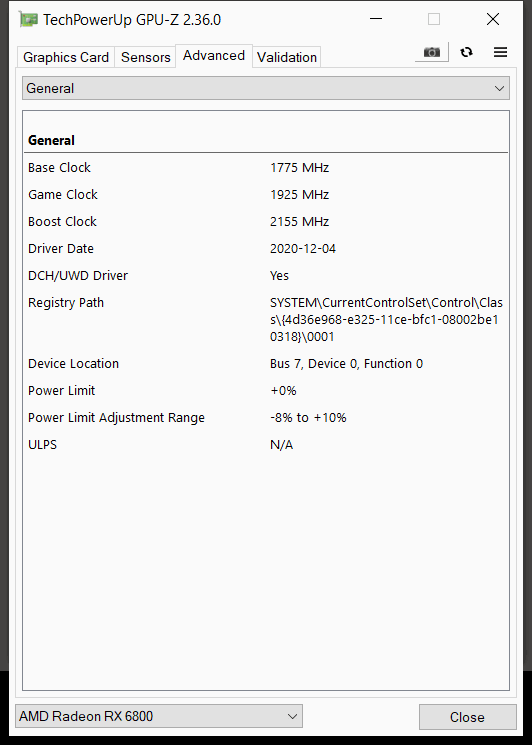Open the hamburger menu icon
532x745 pixels.
(500, 52)
